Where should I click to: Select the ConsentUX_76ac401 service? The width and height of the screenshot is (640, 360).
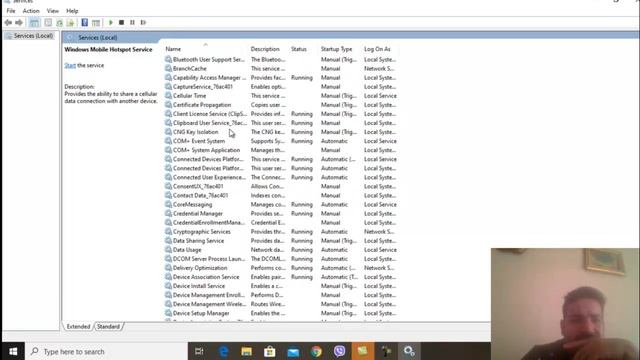(x=281, y=186)
